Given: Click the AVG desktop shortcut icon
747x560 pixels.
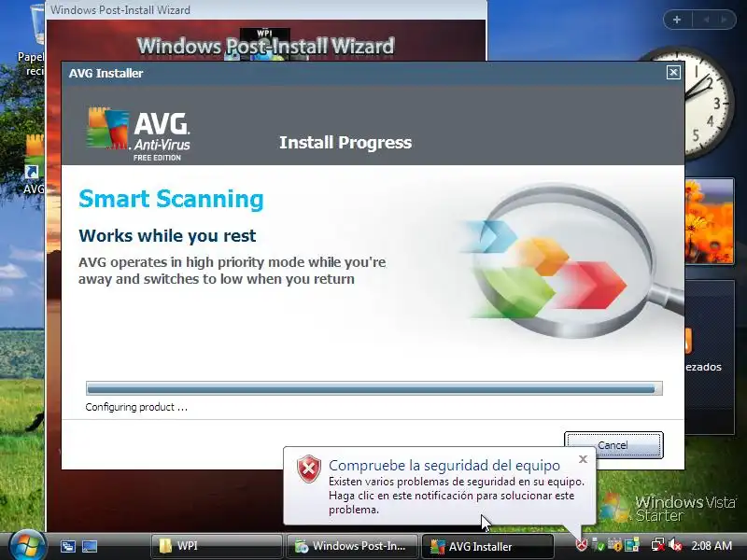Looking at the screenshot, I should [x=35, y=164].
